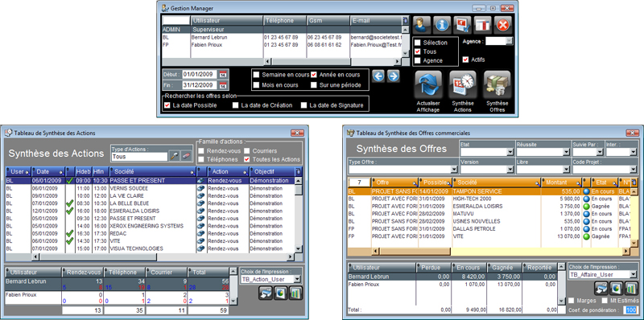
Task: Go to previous period with left arrow
Action: click(x=378, y=76)
